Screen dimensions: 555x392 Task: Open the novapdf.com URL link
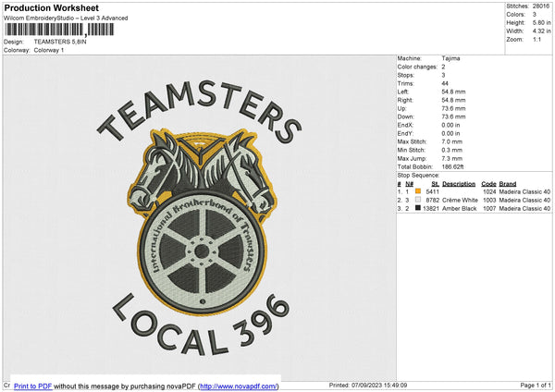click(239, 386)
